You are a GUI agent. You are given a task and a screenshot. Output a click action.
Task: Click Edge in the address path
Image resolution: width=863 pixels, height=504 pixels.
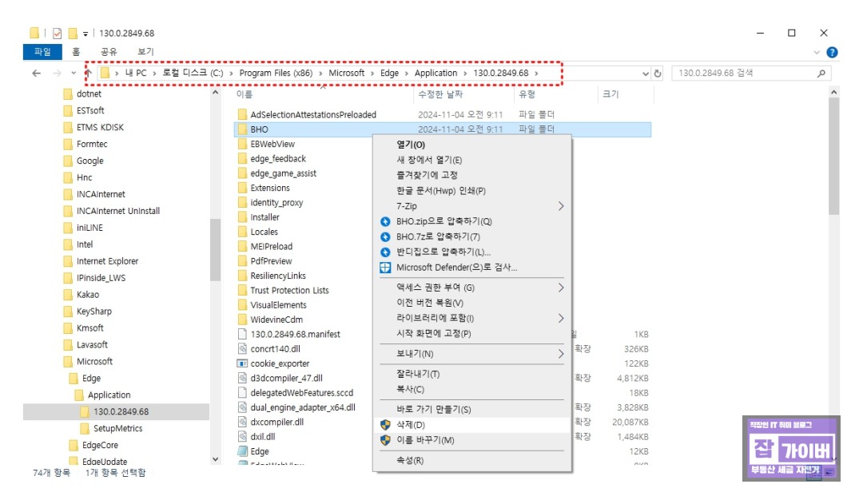[x=389, y=73]
